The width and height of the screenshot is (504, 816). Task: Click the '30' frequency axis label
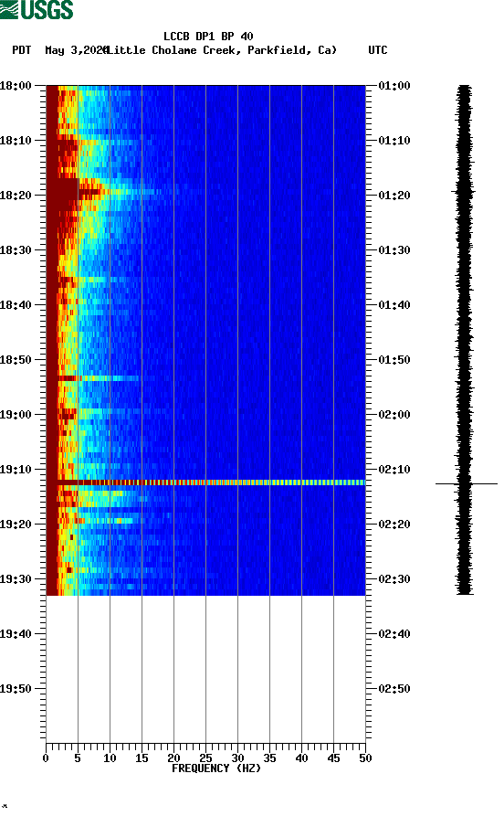237,758
